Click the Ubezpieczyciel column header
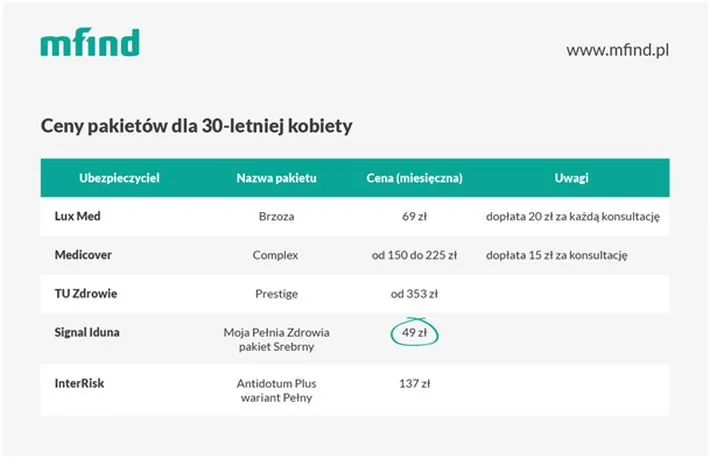 point(119,178)
